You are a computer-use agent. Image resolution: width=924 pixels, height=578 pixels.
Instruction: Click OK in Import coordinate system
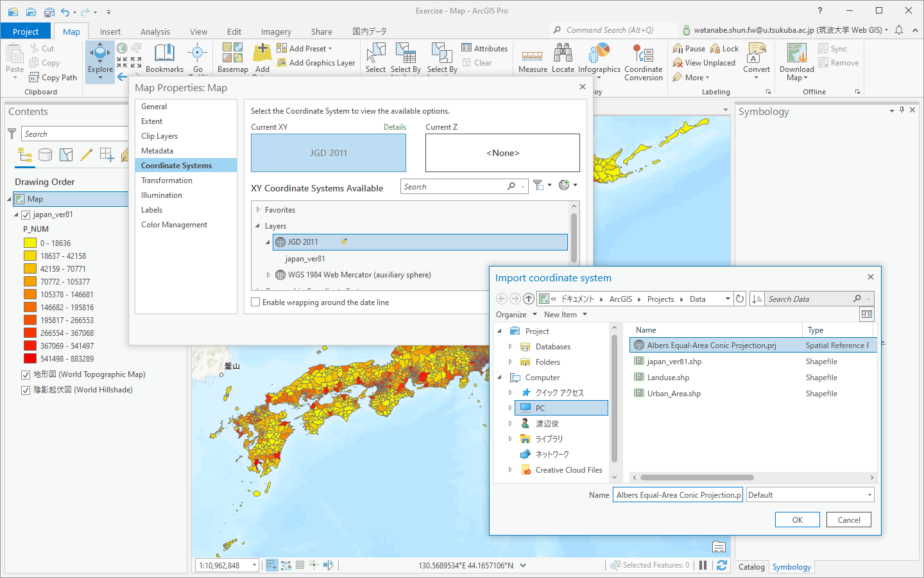797,520
